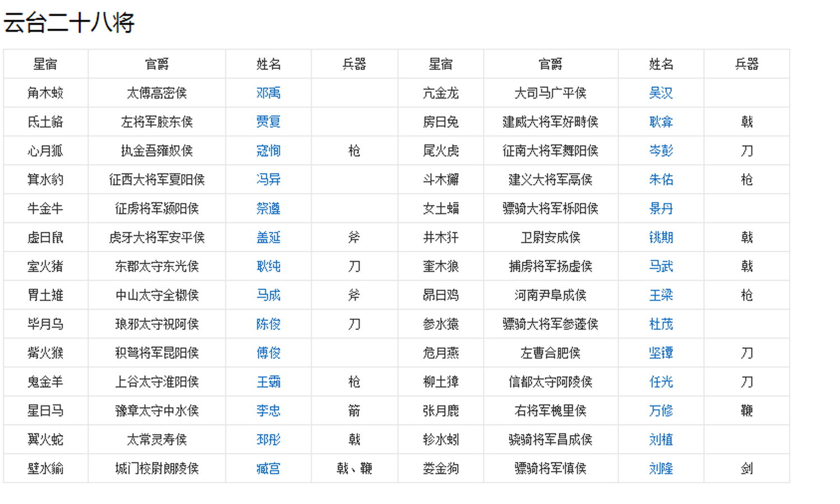Click the 翼火蛇 cell
The height and width of the screenshot is (504, 840).
(45, 440)
